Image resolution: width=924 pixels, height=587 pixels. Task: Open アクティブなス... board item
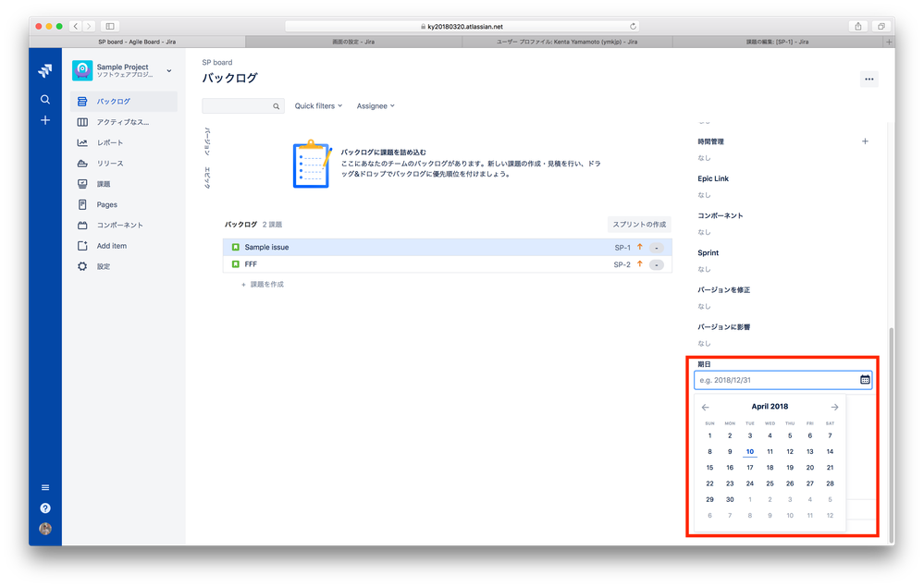pyautogui.click(x=124, y=122)
